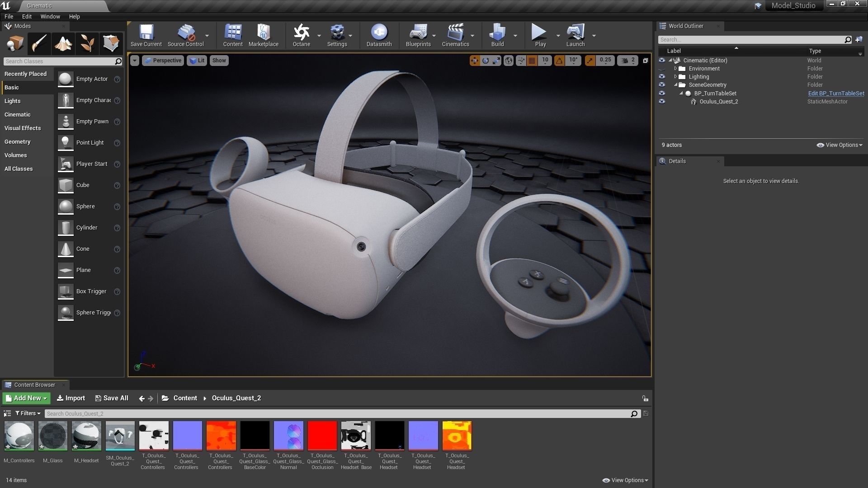868x488 pixels.
Task: Open the Window menu
Action: [50, 16]
